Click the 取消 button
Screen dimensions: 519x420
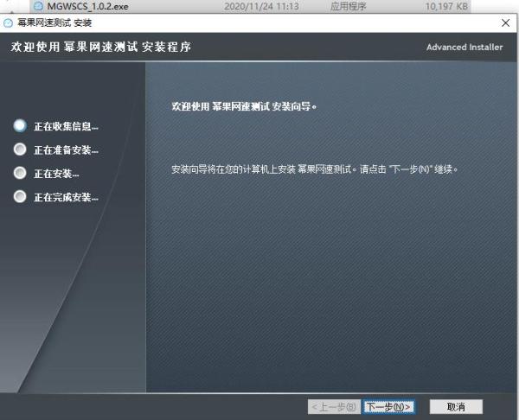coord(456,406)
